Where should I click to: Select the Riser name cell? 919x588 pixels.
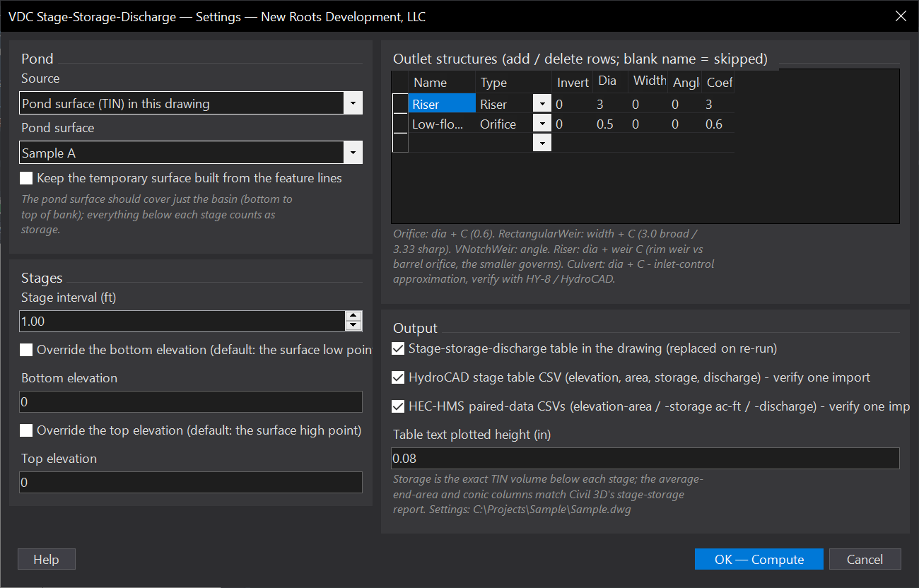coord(442,104)
